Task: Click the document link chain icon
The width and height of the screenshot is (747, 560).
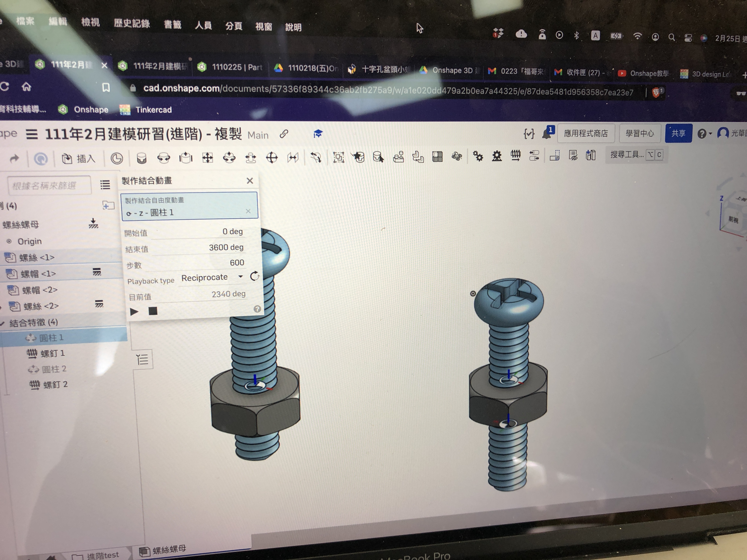Action: (x=284, y=134)
